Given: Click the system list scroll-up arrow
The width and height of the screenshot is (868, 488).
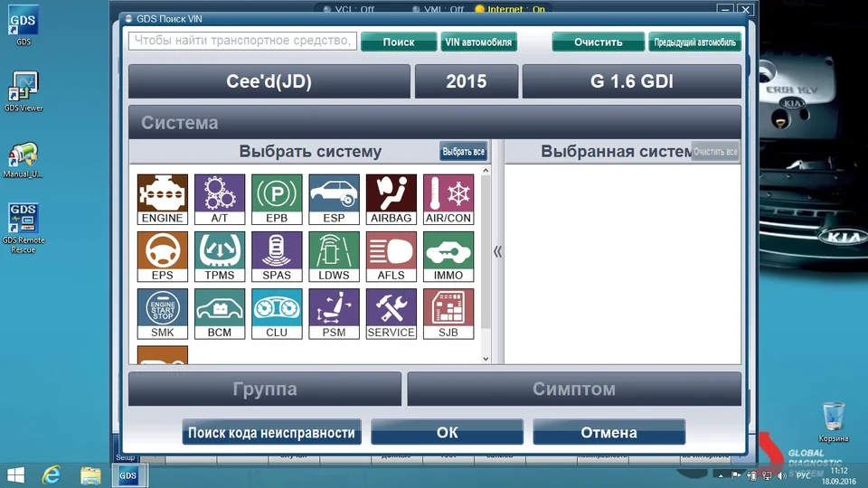Looking at the screenshot, I should pos(486,171).
